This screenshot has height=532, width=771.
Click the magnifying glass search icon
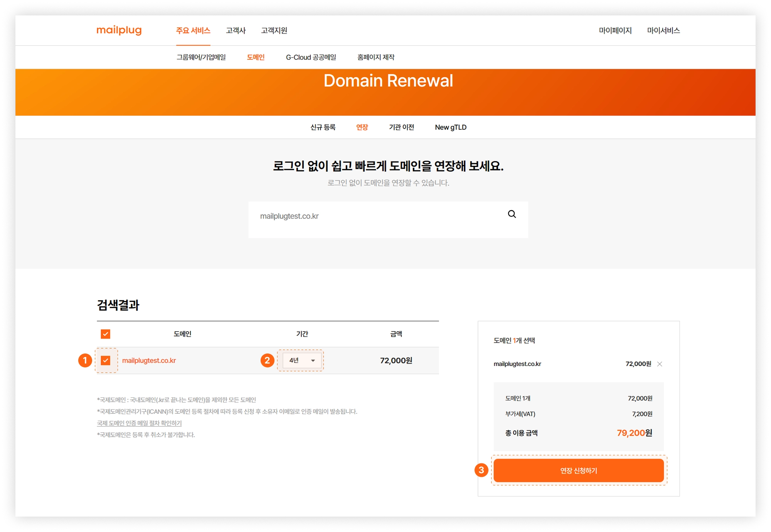coord(512,214)
